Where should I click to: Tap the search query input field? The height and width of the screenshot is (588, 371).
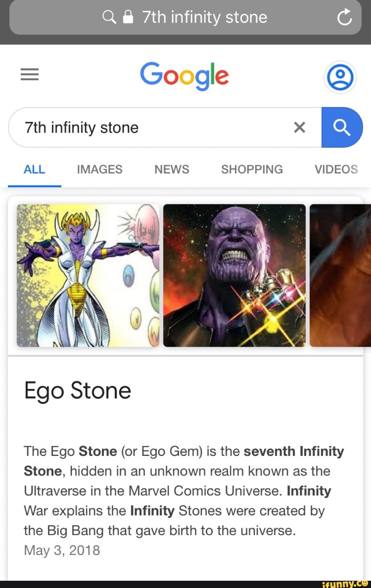[x=145, y=127]
